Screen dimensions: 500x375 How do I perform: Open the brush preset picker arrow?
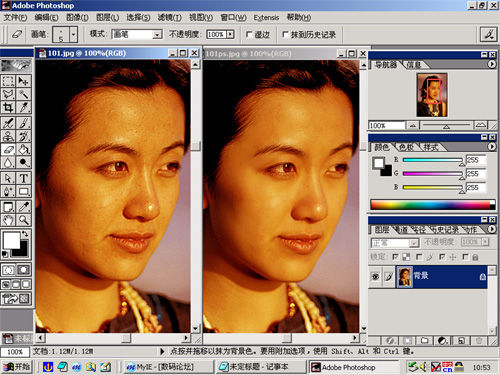click(x=73, y=34)
